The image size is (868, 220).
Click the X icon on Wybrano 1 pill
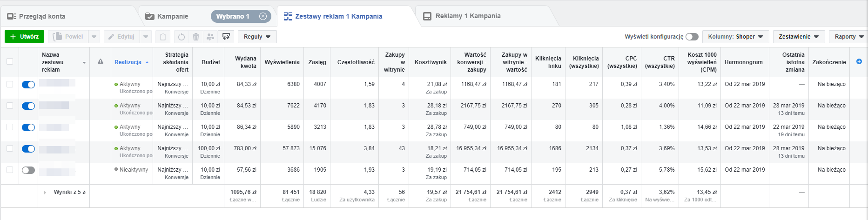click(263, 16)
